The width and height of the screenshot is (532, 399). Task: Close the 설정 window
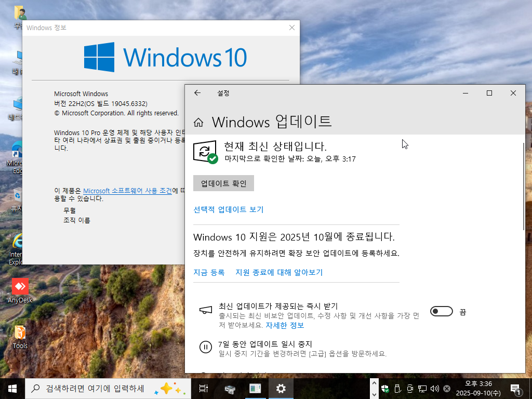tap(513, 93)
